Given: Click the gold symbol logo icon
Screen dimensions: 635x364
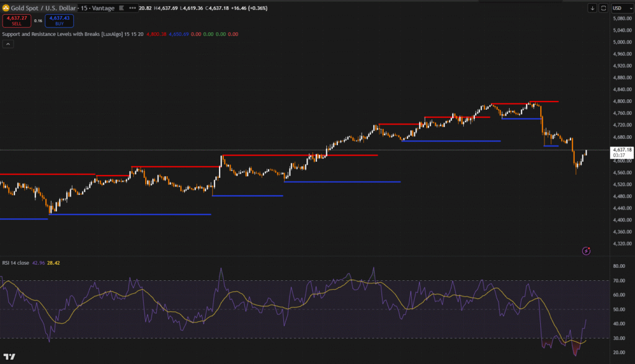Looking at the screenshot, I should pyautogui.click(x=6, y=7).
